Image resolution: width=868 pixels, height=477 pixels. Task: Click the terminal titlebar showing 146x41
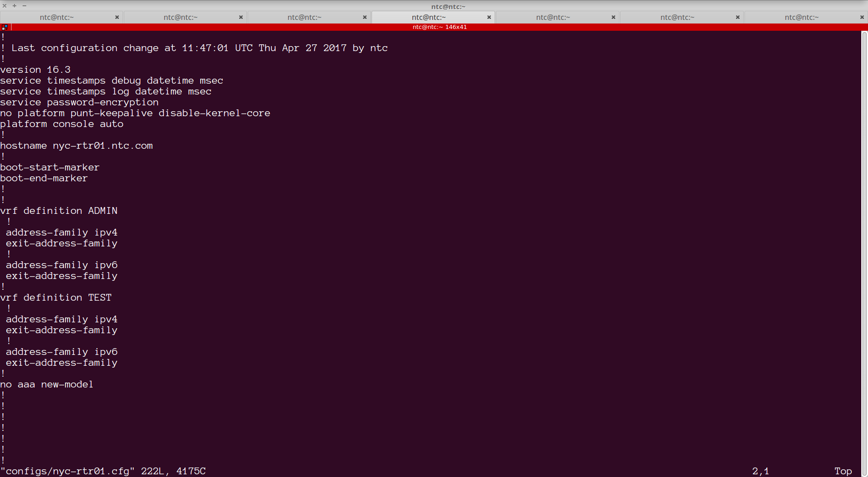point(439,27)
